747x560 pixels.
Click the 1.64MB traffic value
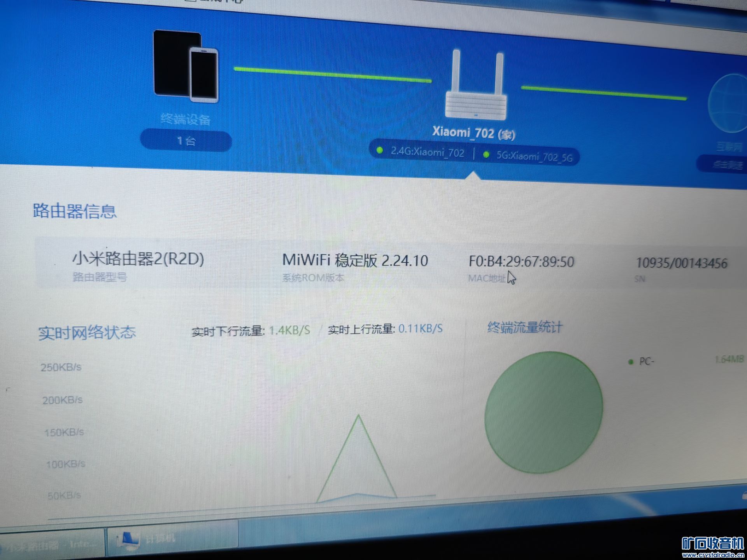tap(729, 359)
